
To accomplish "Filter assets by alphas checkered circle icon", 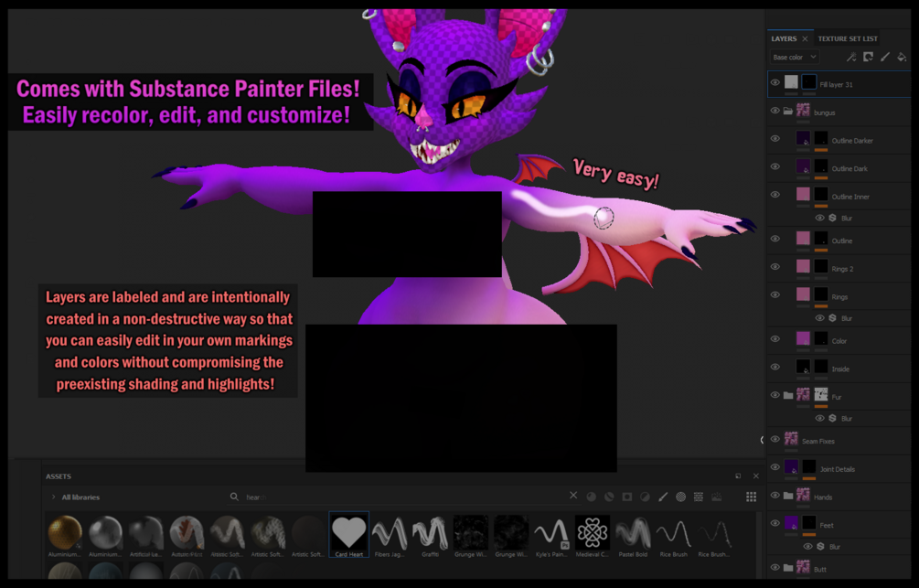I will tap(680, 497).
